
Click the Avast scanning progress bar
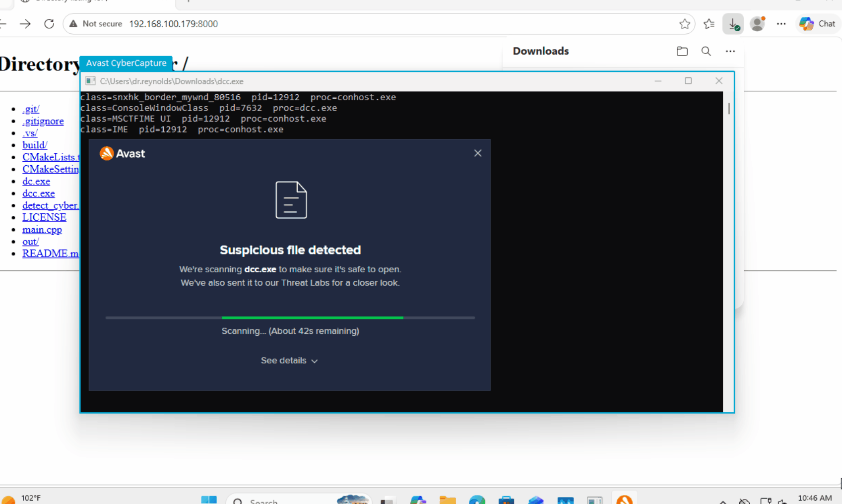pyautogui.click(x=290, y=317)
